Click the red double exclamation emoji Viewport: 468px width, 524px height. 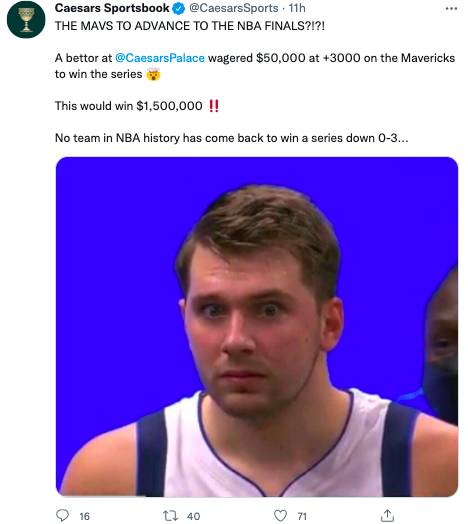coord(214,106)
